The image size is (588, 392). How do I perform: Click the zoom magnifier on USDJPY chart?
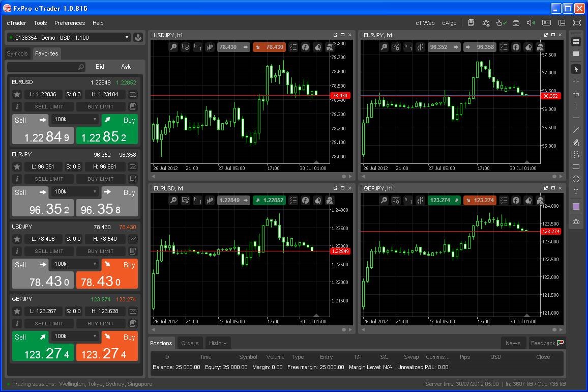coord(173,47)
